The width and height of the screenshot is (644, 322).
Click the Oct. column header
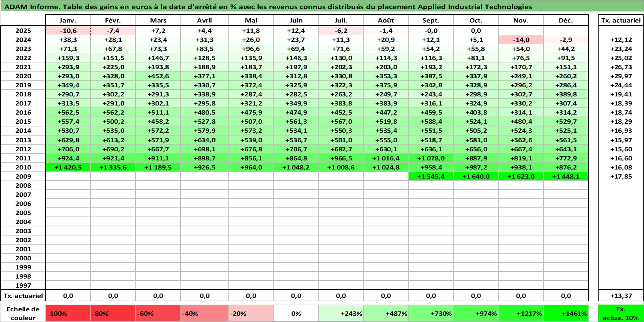point(476,21)
